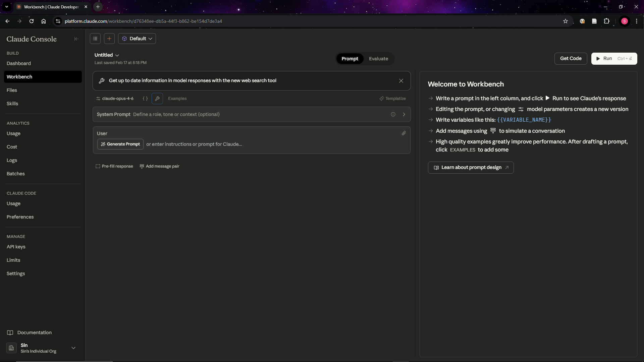Screen dimensions: 644x362
Task: Expand the System Prompt section
Action: (404, 114)
